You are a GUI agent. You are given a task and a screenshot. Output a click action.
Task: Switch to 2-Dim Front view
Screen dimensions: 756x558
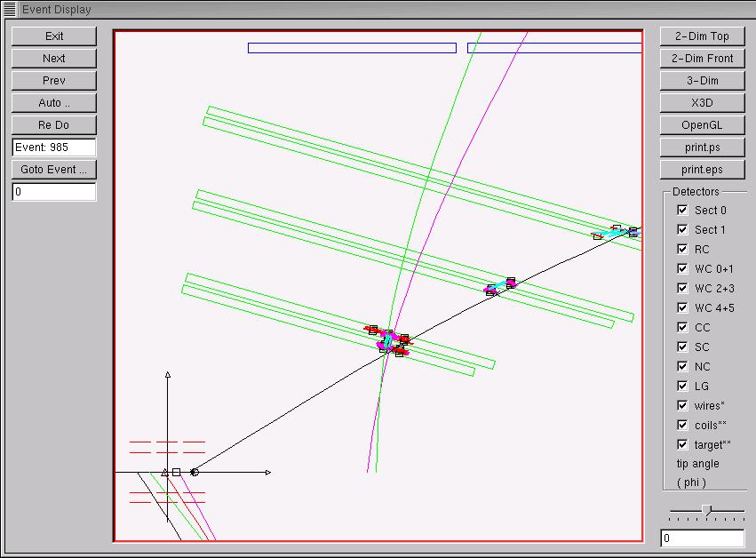(702, 59)
